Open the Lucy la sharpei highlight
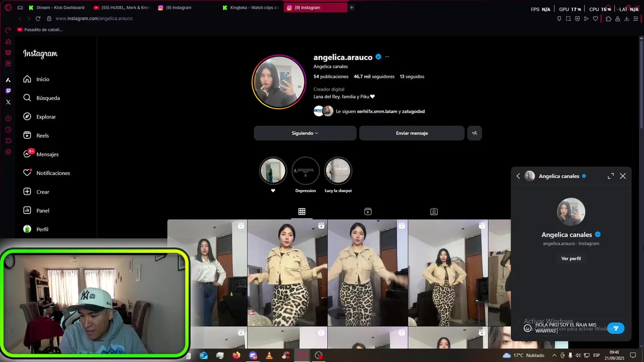Viewport: 644px width, 362px height. point(338,171)
